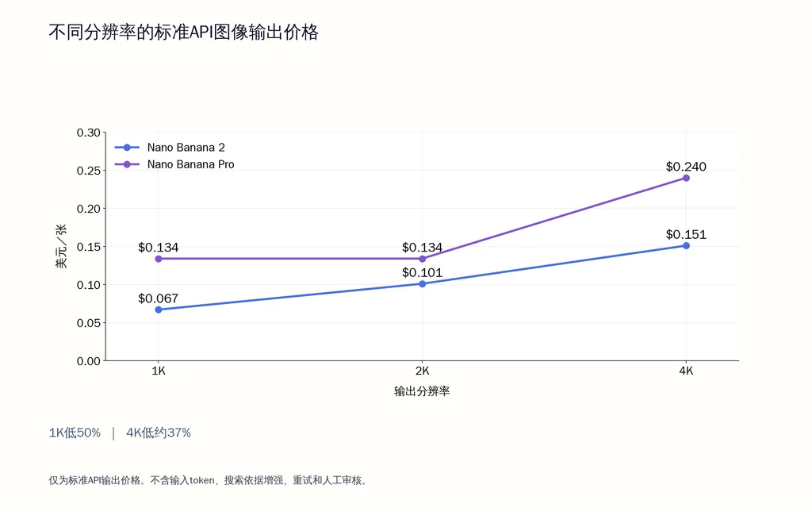Click the blue data point at 4K

coord(686,246)
